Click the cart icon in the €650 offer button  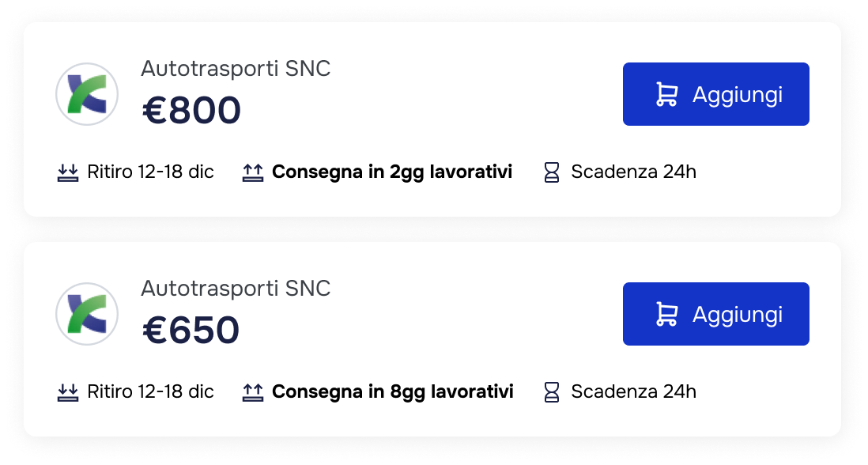(x=666, y=314)
